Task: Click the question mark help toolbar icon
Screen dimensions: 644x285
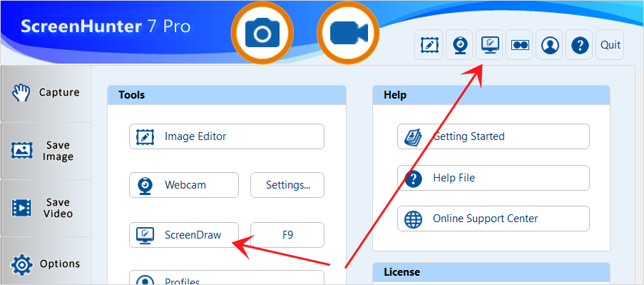Action: 579,45
